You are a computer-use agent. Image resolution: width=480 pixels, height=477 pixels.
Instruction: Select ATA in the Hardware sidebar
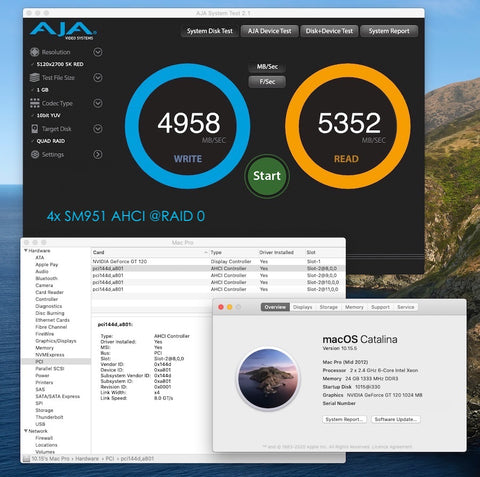pos(40,257)
